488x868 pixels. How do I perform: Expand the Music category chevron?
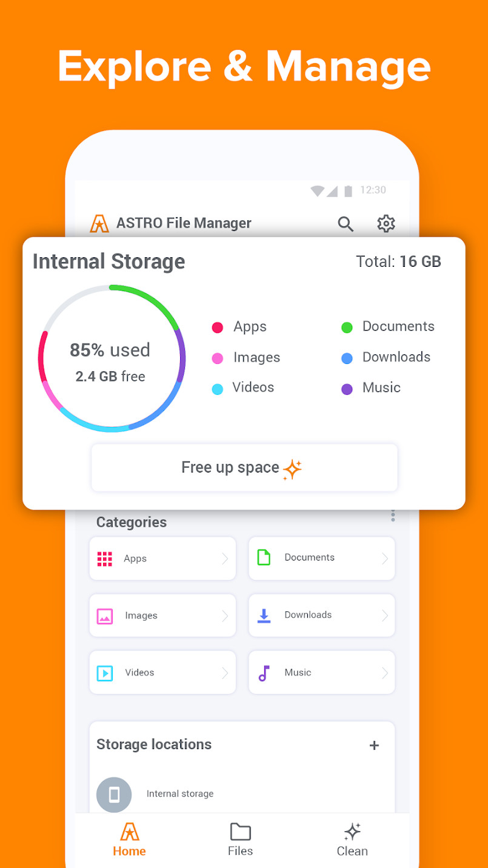pyautogui.click(x=384, y=673)
